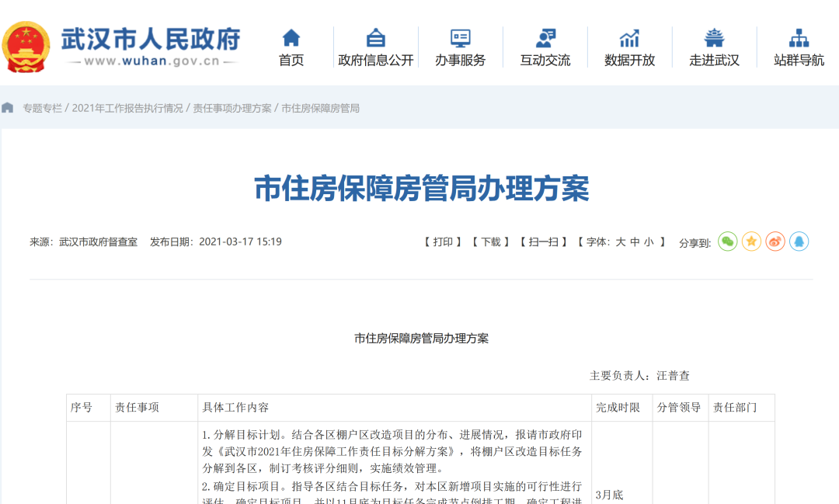Open the 政府信息公开 navigation icon
Viewport: 839px width, 504px height.
coord(376,37)
